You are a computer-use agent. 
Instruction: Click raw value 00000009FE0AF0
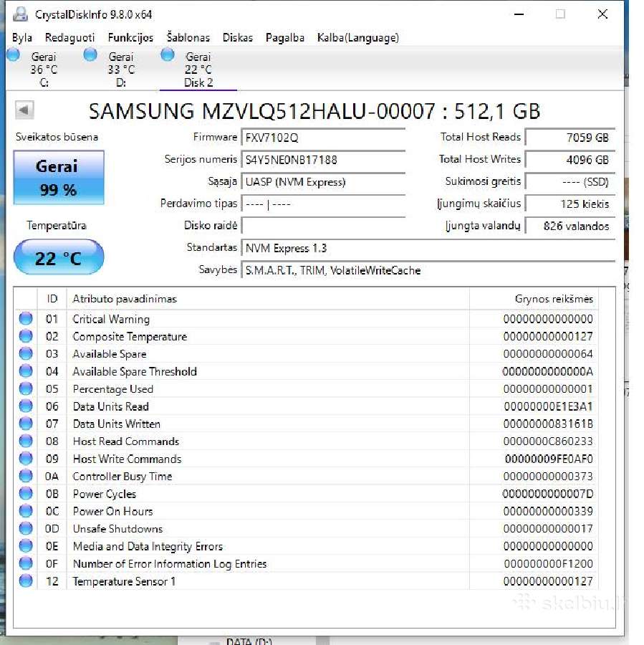click(x=549, y=459)
